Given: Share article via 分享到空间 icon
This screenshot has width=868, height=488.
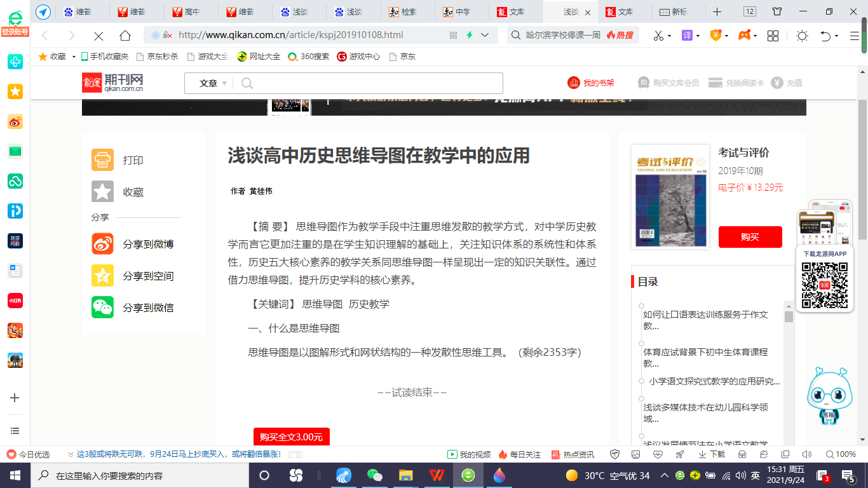Looking at the screenshot, I should (x=102, y=276).
